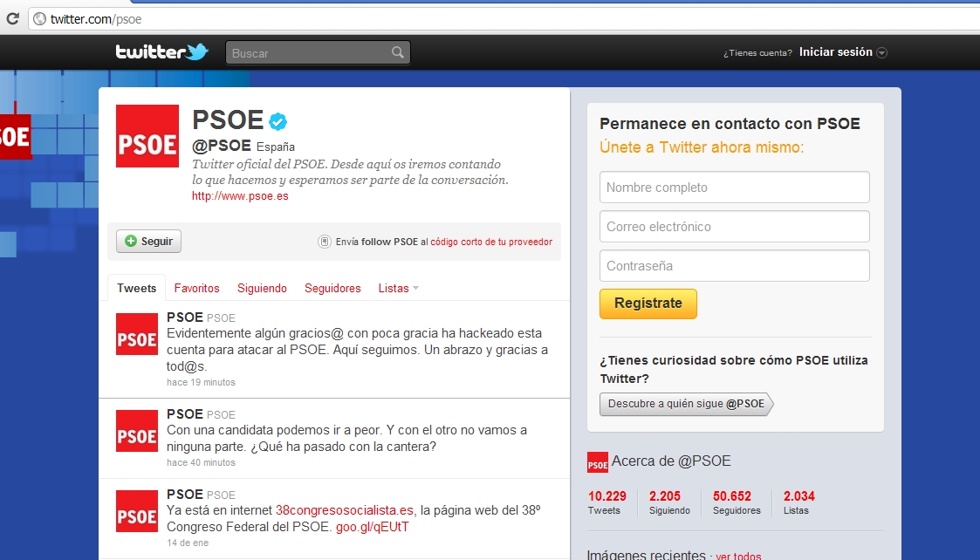Click the 14 de ene timestamp
The width and height of the screenshot is (980, 560).
pyautogui.click(x=188, y=543)
